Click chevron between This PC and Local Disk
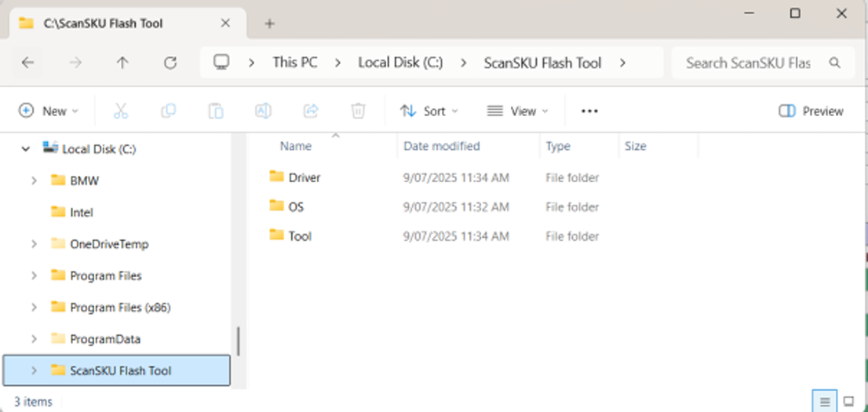 click(x=337, y=63)
